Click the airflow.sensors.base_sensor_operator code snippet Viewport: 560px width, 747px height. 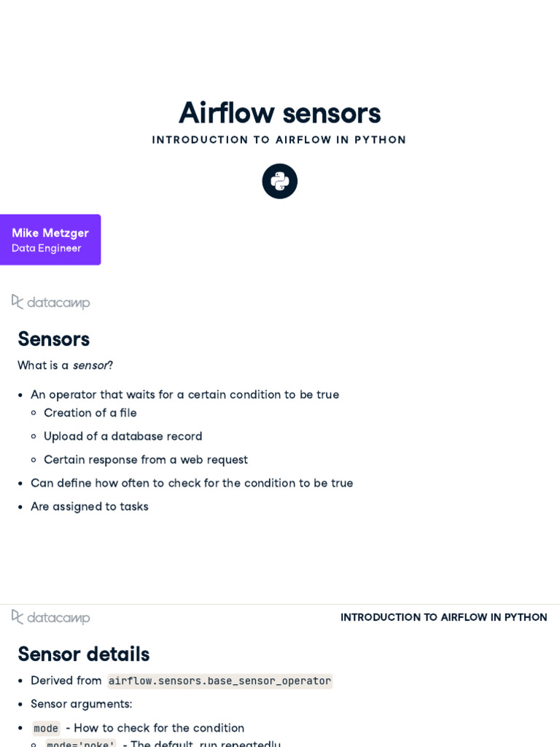(x=219, y=681)
